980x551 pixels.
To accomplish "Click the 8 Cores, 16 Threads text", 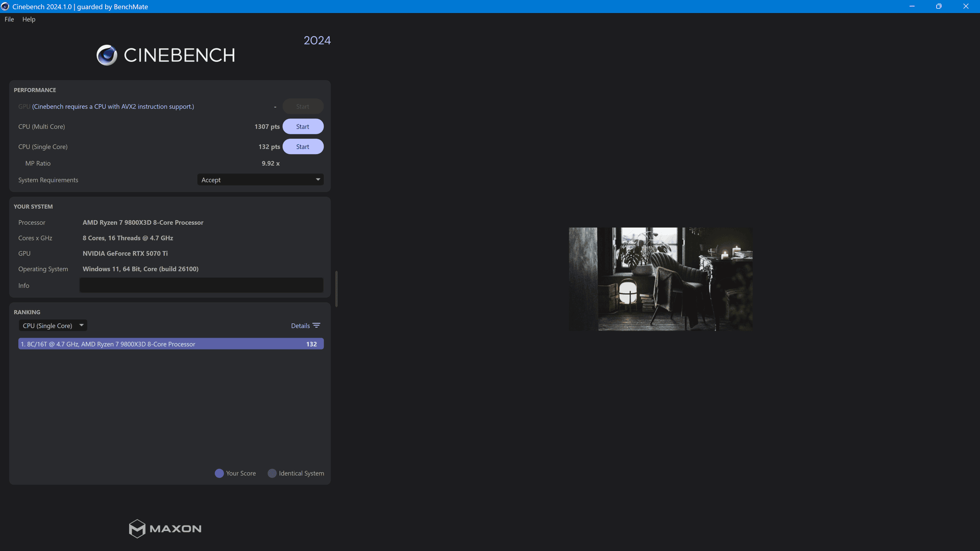I will (x=128, y=238).
